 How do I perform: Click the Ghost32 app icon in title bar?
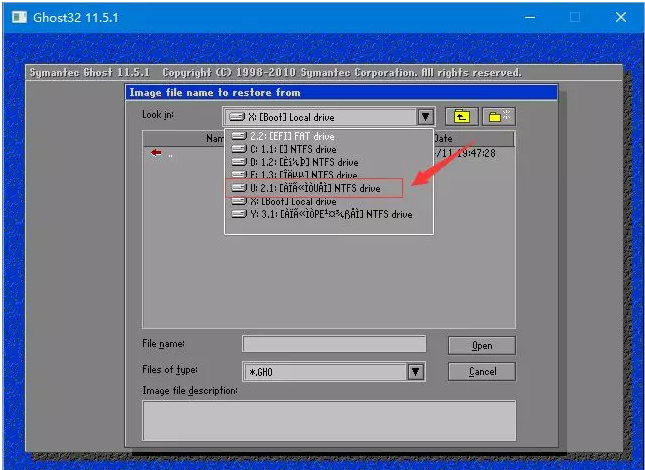pos(19,17)
